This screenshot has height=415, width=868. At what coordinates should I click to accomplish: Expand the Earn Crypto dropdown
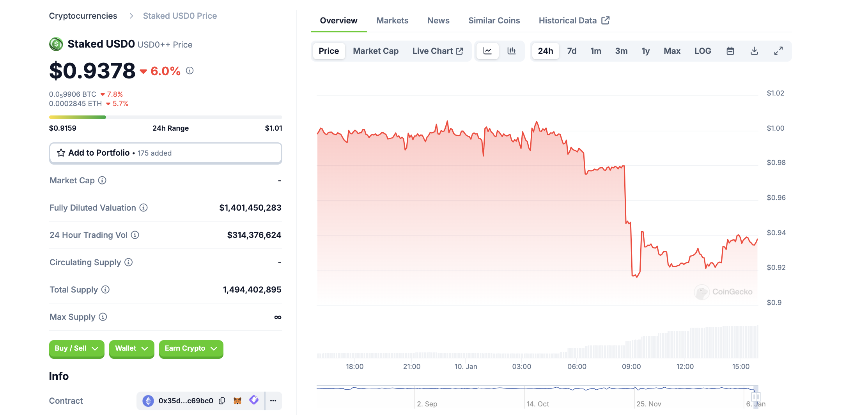click(191, 348)
